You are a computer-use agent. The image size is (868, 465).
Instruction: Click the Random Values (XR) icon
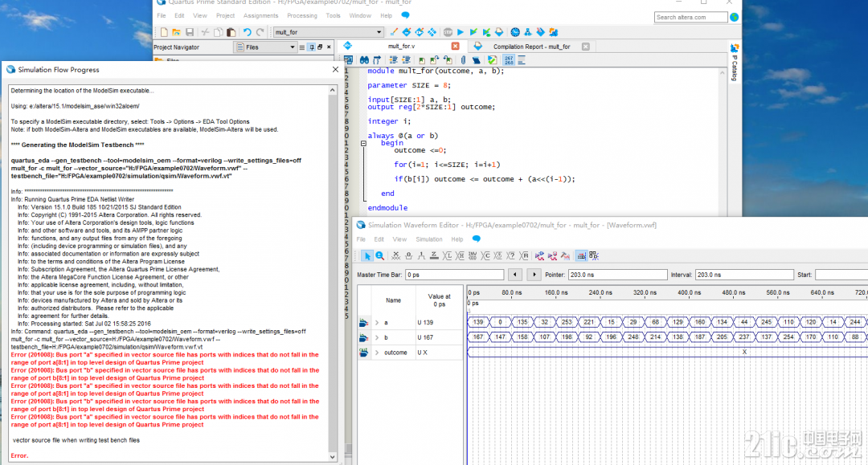[524, 255]
